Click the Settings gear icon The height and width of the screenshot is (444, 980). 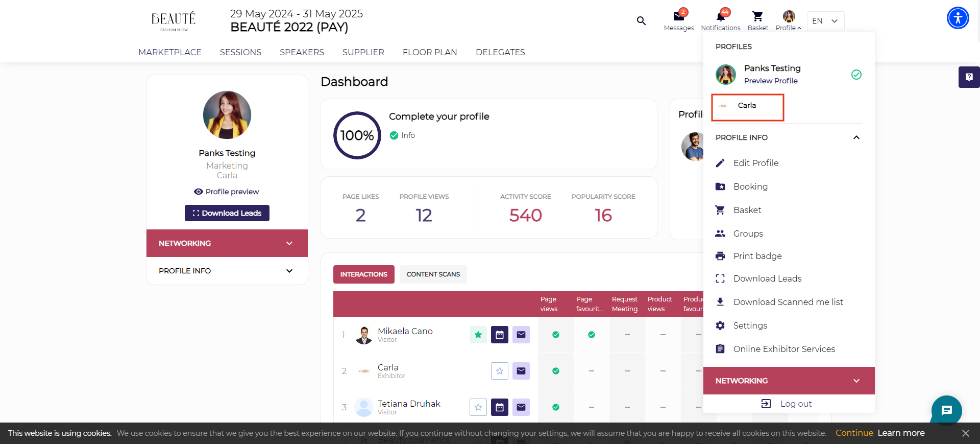720,325
